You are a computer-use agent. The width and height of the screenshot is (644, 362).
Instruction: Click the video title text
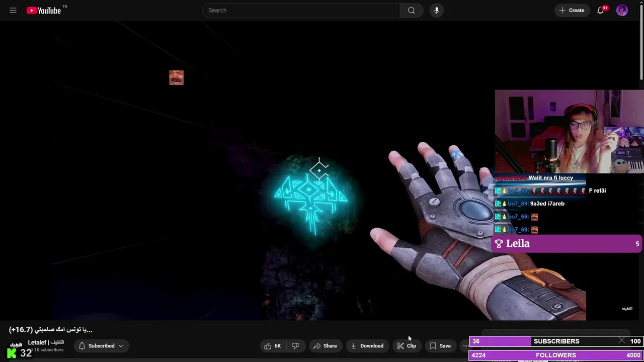click(x=50, y=329)
